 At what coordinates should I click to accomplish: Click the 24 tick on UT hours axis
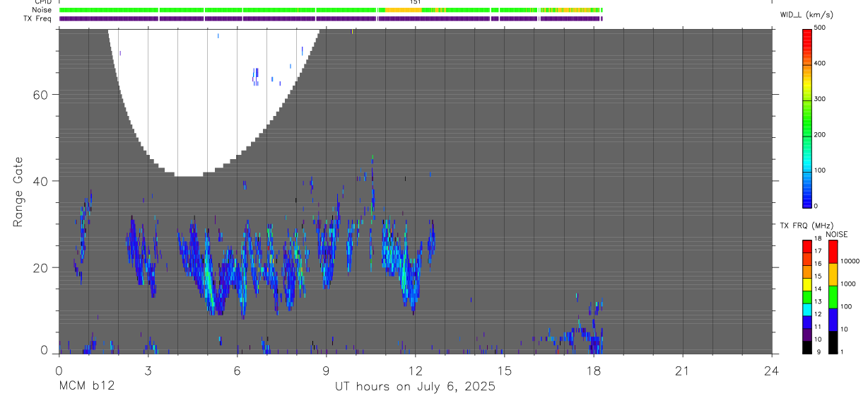tap(772, 370)
